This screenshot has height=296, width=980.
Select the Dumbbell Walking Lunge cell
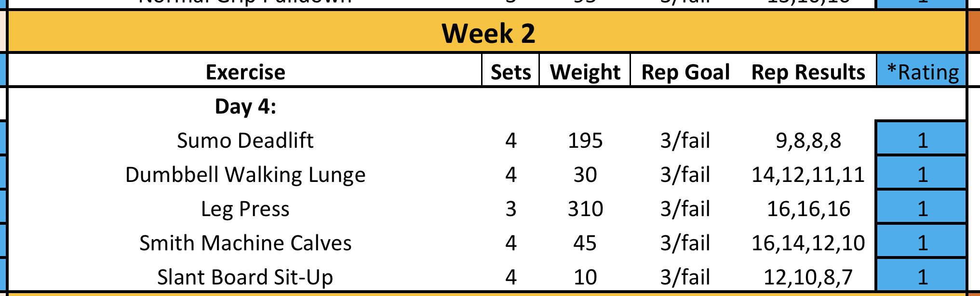coord(245,175)
